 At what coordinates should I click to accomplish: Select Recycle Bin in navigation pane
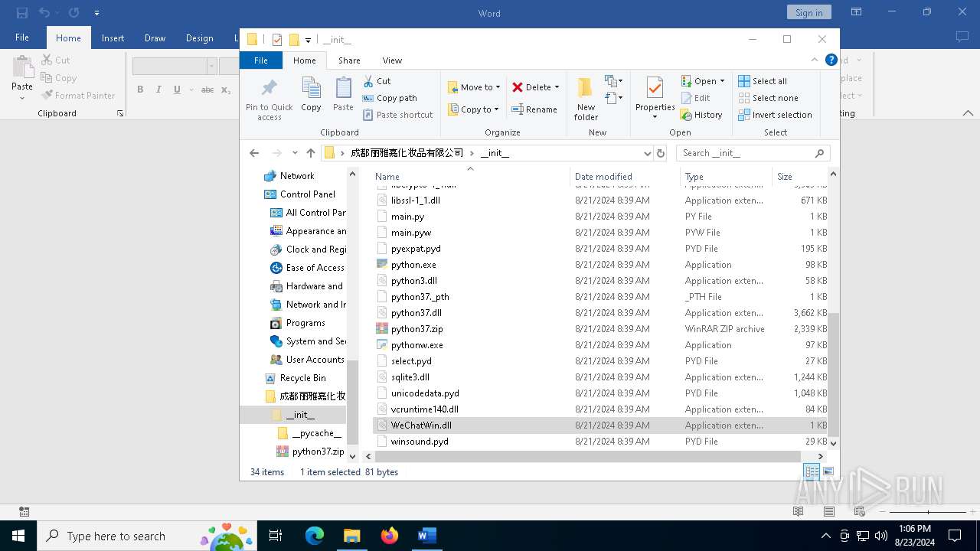click(x=302, y=378)
